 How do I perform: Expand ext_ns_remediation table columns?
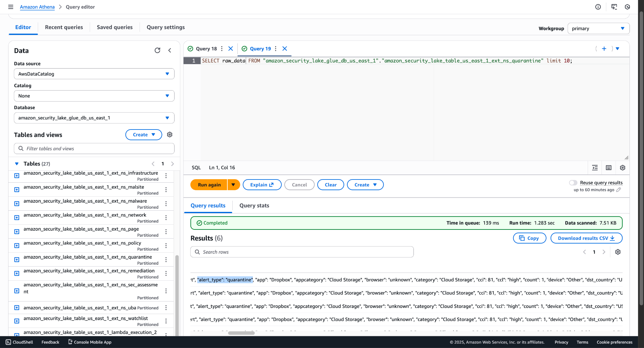tap(17, 273)
